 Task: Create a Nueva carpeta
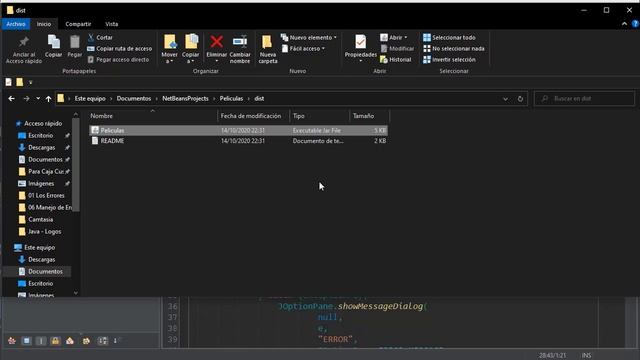(268, 49)
